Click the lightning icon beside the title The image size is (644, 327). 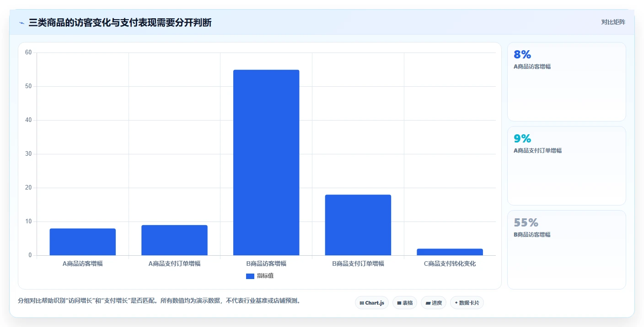21,23
